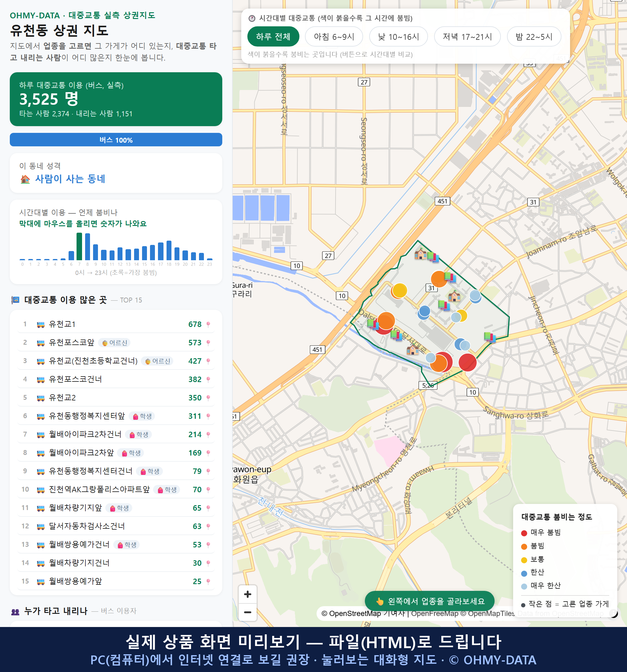This screenshot has height=672, width=627.
Task: Open the OpenMapTiles attribution link
Action: [488, 614]
